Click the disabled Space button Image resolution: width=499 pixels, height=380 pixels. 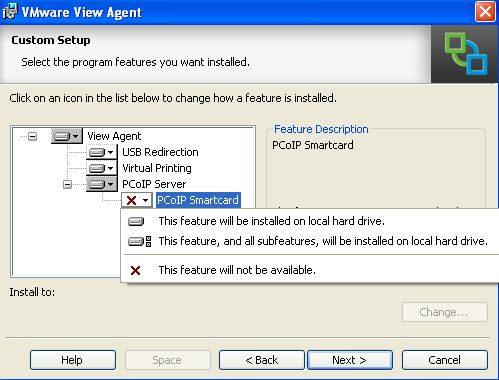pos(167,360)
